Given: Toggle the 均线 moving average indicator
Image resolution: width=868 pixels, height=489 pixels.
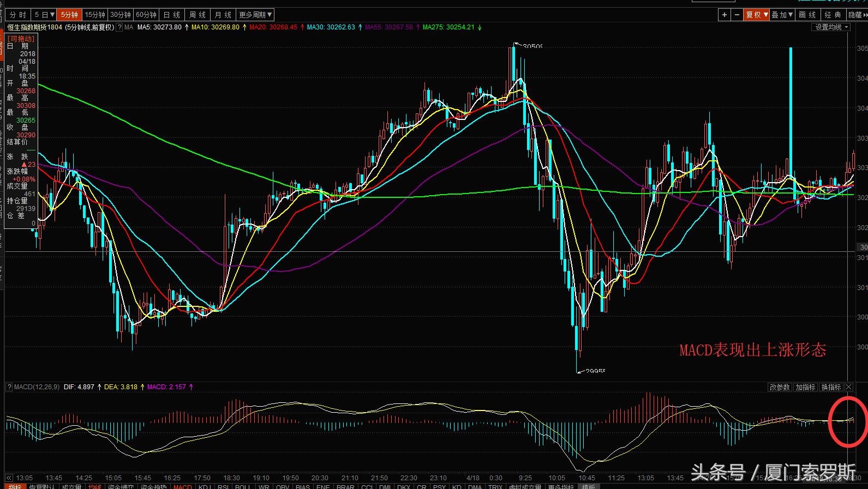Looking at the screenshot, I should click(95, 486).
